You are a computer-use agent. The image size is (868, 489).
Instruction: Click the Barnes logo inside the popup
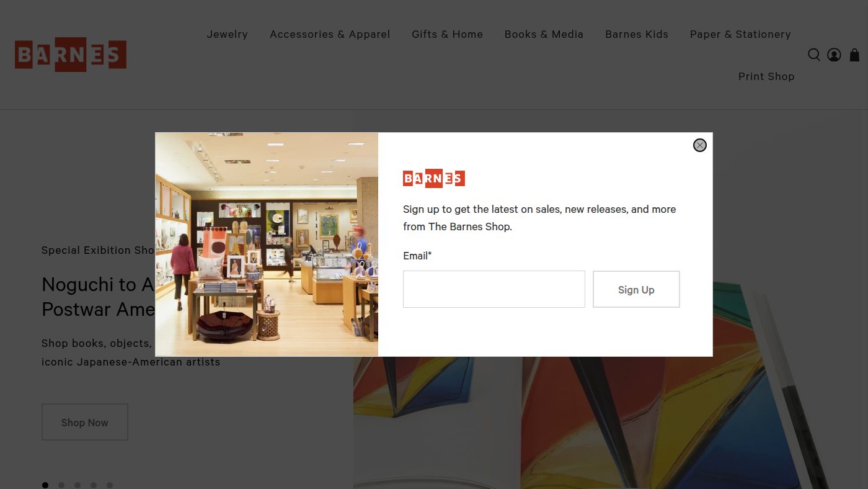pyautogui.click(x=434, y=179)
